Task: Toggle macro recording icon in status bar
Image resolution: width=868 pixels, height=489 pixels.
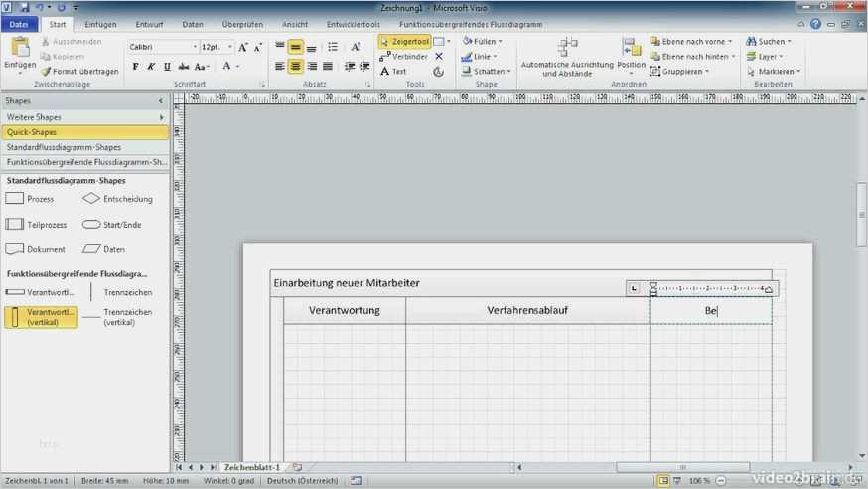Action: point(356,481)
